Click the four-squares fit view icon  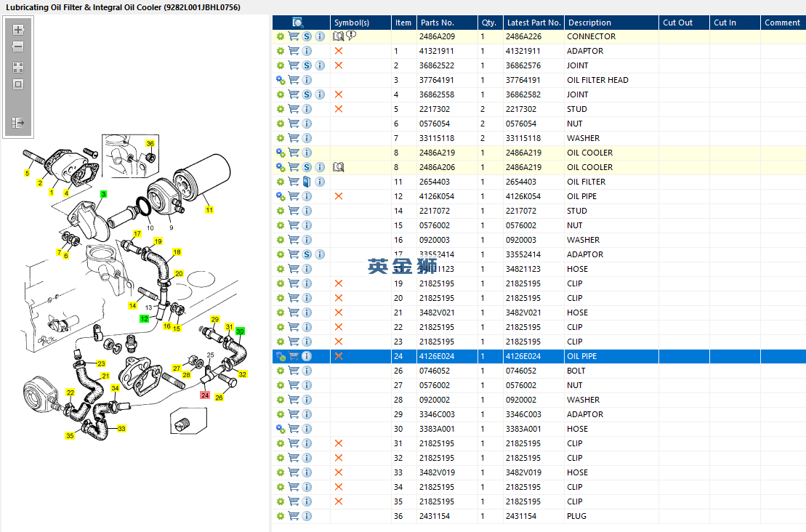18,68
